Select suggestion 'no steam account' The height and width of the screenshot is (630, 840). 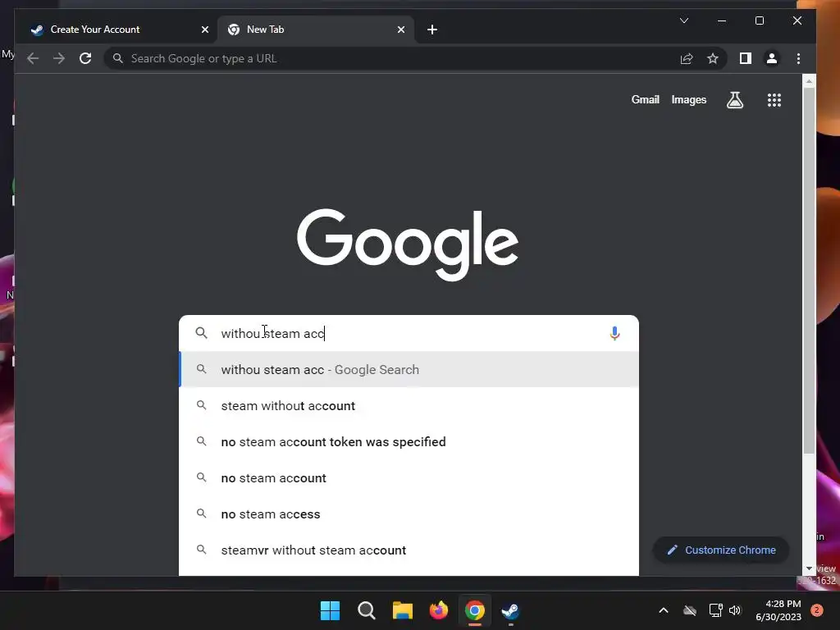tap(409, 478)
